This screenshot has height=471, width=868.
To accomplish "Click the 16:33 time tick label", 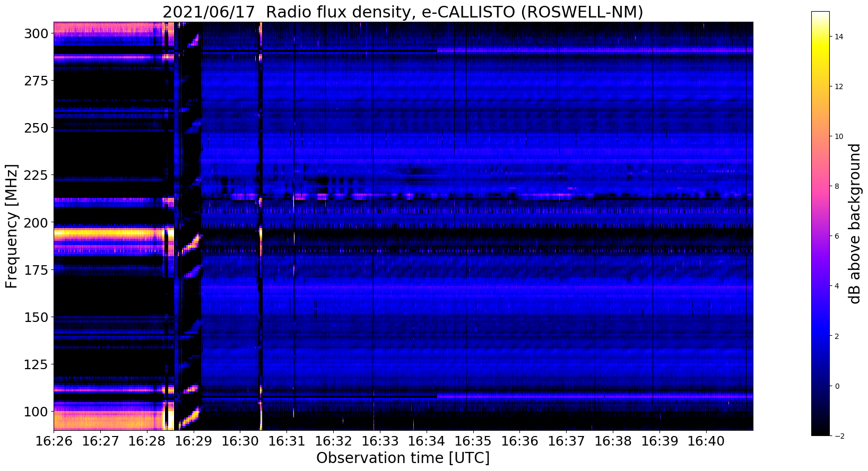I will coord(380,441).
